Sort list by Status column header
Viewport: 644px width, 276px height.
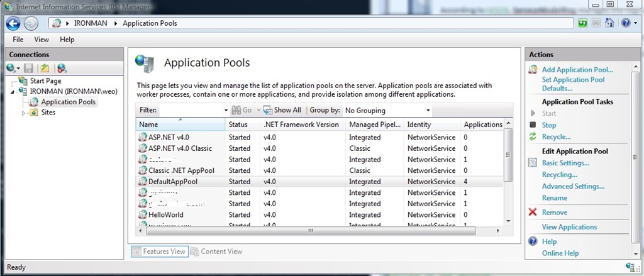pyautogui.click(x=243, y=124)
